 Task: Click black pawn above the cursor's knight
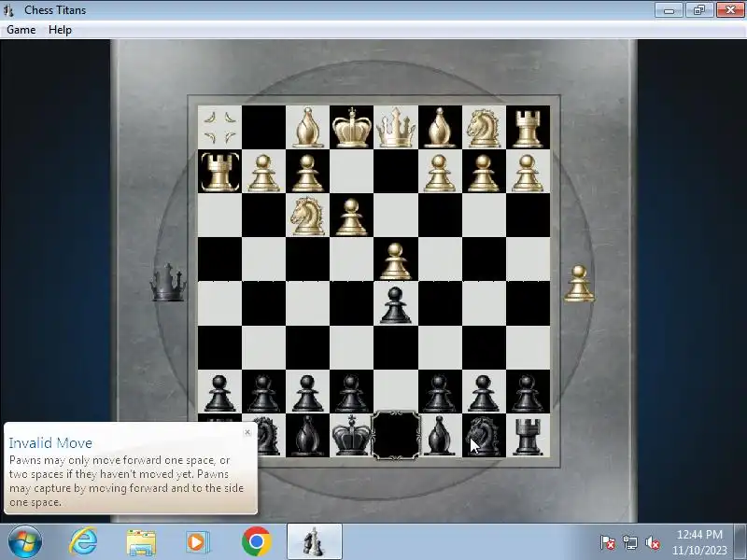(x=484, y=393)
